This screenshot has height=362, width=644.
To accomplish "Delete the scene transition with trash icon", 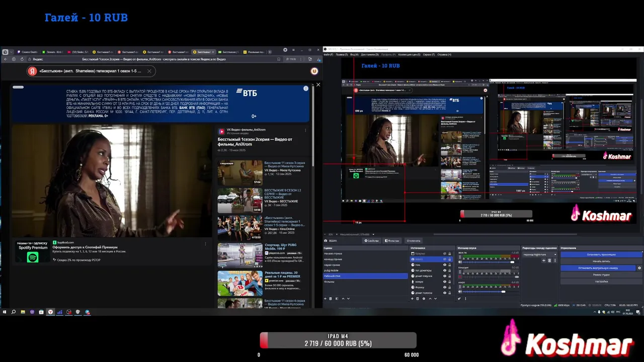I will pyautogui.click(x=549, y=260).
